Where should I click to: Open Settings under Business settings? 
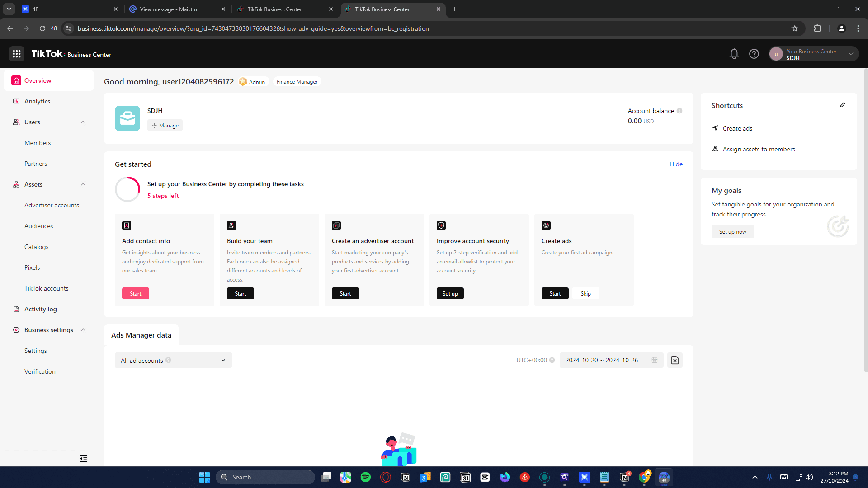[x=35, y=351]
